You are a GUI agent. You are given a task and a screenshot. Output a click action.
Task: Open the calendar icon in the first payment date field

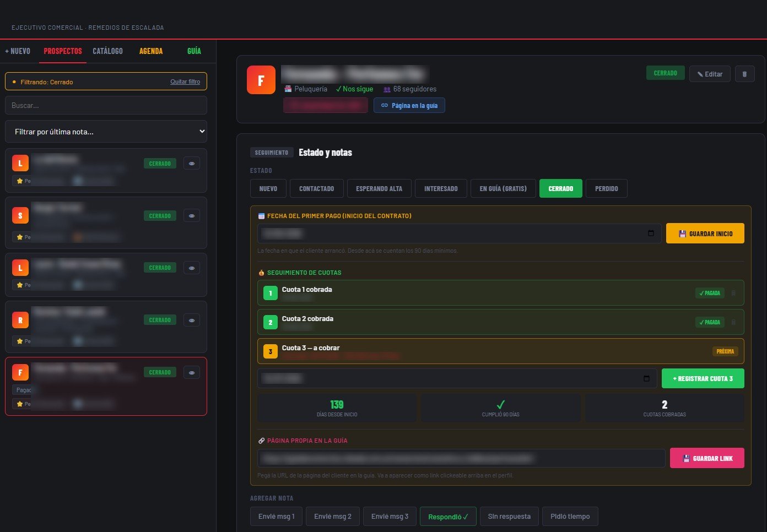click(x=651, y=234)
